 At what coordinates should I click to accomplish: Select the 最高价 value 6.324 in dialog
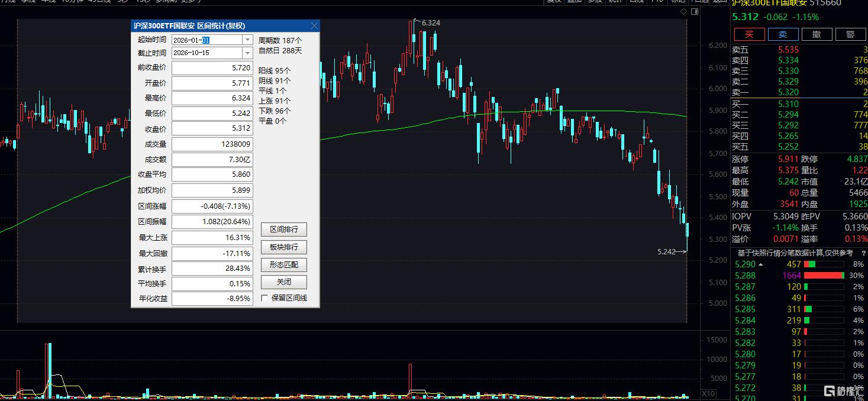tap(212, 98)
